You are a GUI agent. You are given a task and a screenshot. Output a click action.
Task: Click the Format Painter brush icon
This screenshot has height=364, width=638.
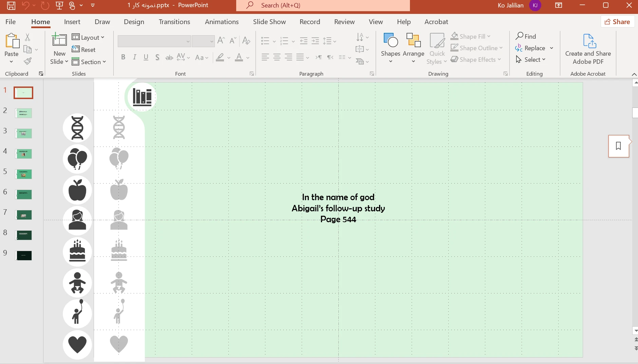pos(27,61)
